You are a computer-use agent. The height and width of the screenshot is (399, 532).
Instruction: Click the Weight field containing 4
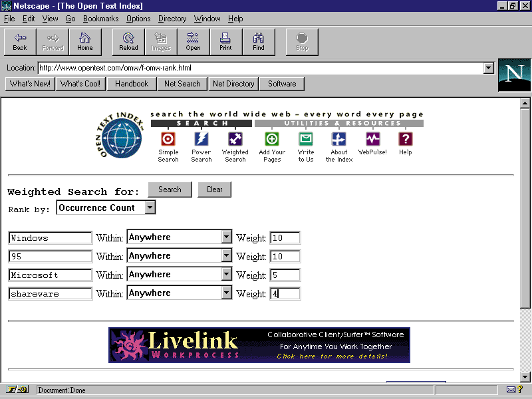(x=285, y=293)
